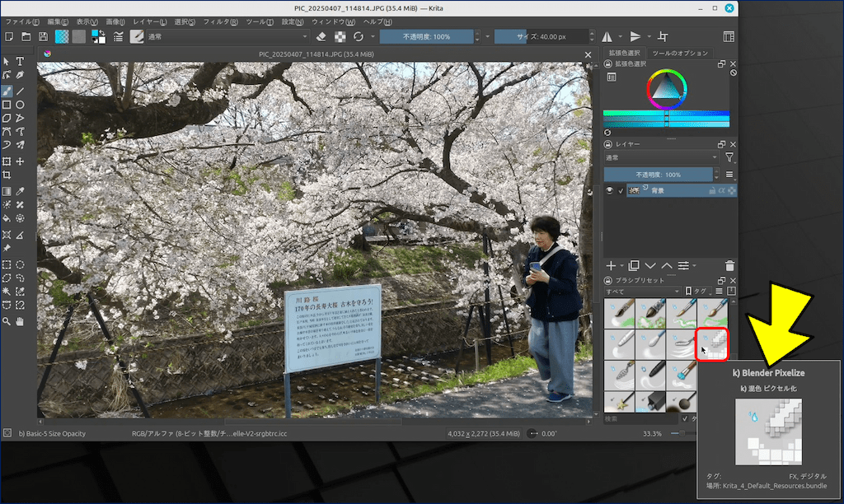
Task: Select the Blender Pixelize brush preset thumbnail
Action: [713, 343]
